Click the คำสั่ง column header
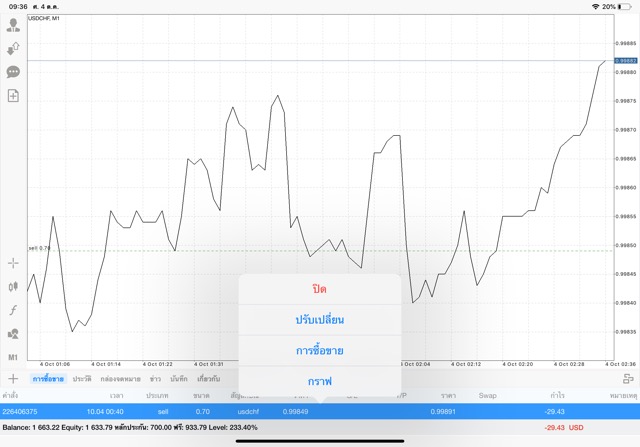 10,396
